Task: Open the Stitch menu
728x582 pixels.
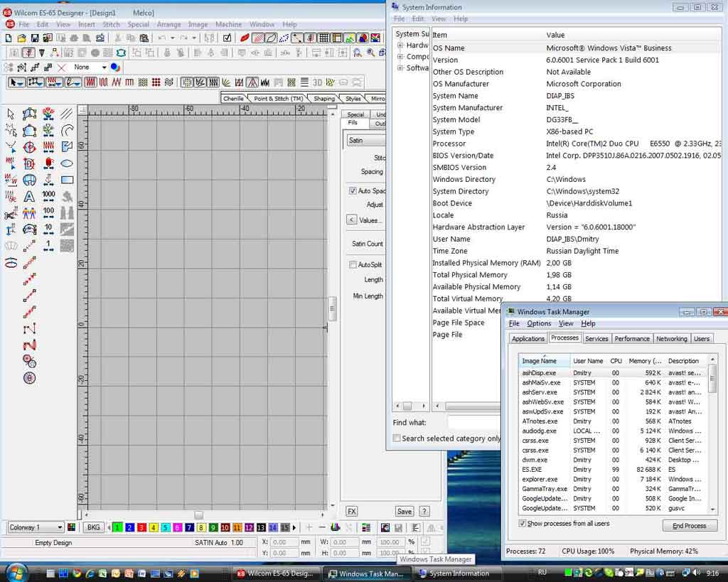Action: click(x=111, y=24)
